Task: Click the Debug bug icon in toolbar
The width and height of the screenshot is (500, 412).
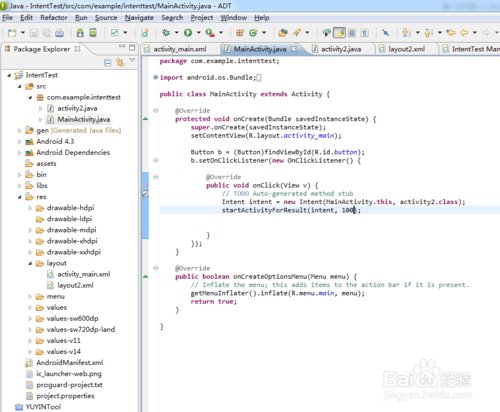Action: click(166, 32)
